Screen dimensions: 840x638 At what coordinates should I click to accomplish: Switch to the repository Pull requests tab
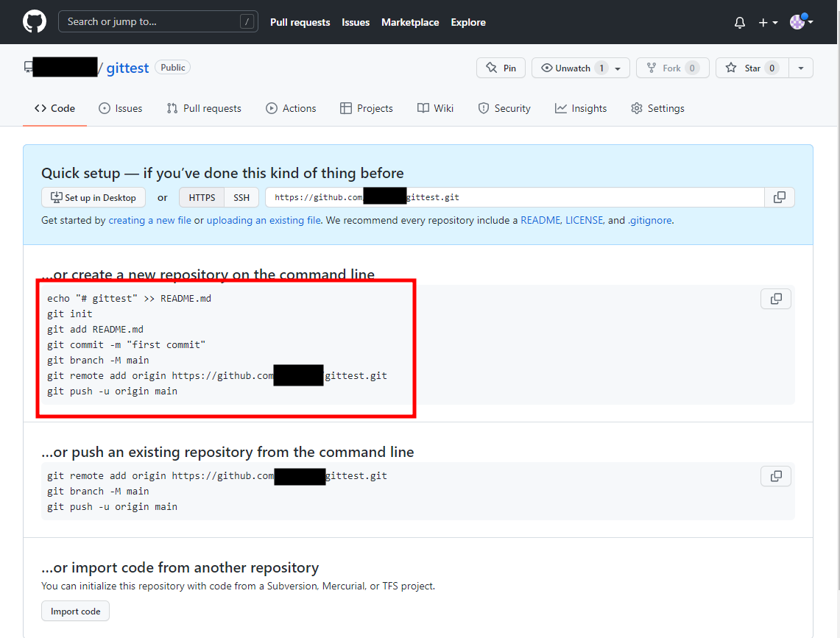(x=204, y=108)
